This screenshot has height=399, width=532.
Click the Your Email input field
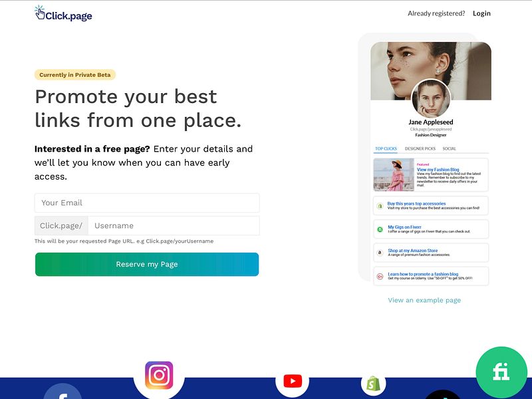[147, 203]
